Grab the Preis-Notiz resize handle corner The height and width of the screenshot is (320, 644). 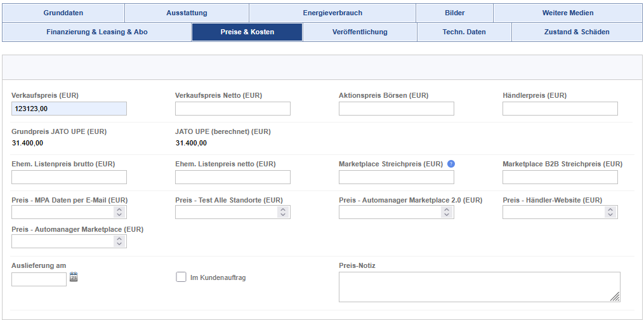(615, 297)
